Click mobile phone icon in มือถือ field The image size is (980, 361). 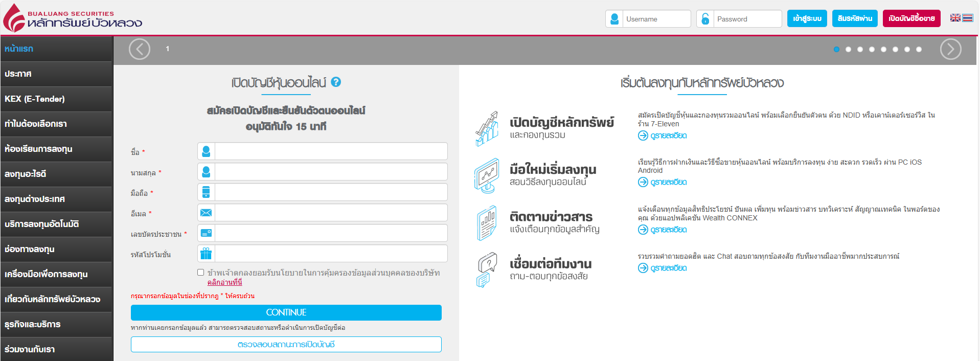(x=206, y=192)
